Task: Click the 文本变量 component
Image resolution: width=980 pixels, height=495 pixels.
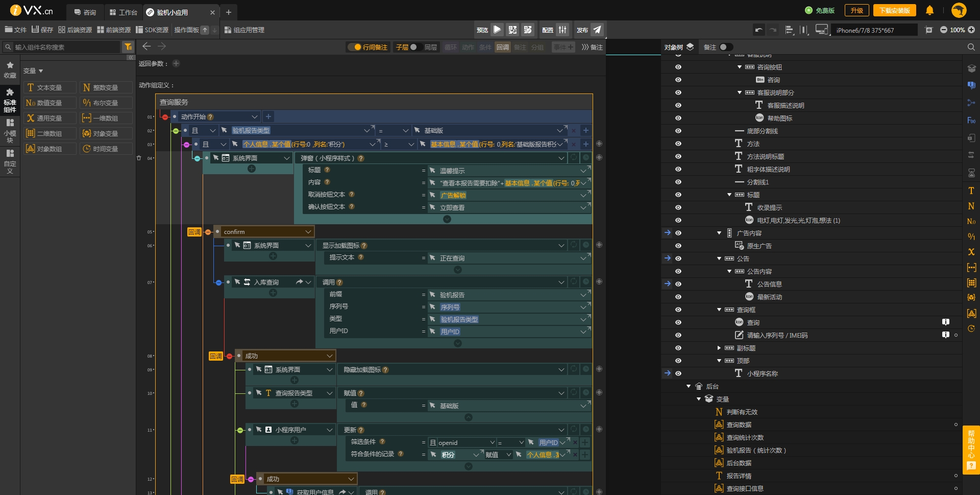Action: 50,87
